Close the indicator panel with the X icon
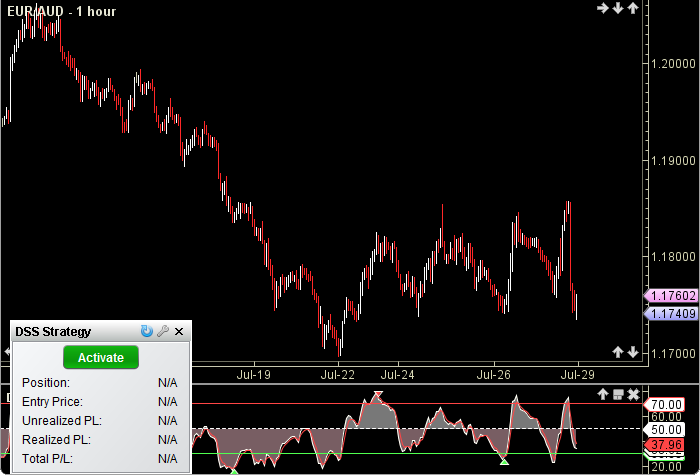The image size is (700, 475). click(x=633, y=395)
